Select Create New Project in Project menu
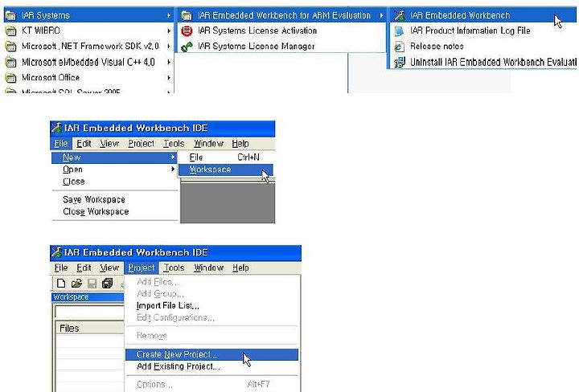This screenshot has height=392, width=579. [212, 355]
